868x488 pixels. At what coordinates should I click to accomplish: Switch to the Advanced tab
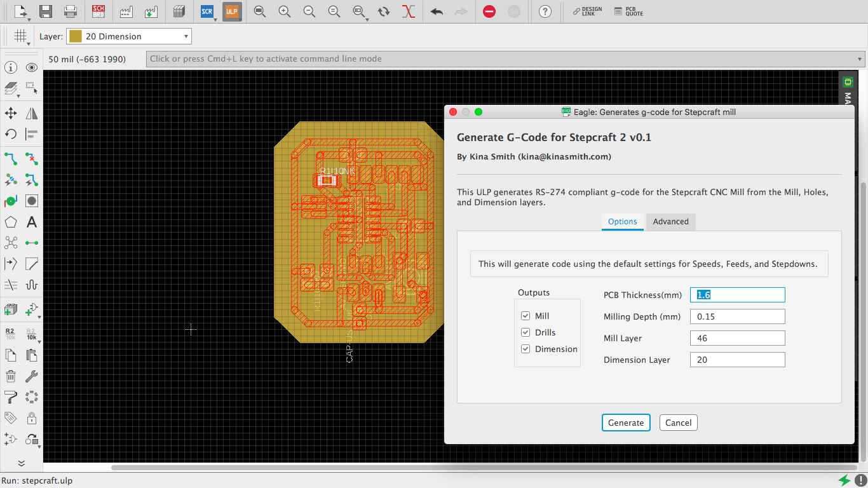[x=670, y=221]
